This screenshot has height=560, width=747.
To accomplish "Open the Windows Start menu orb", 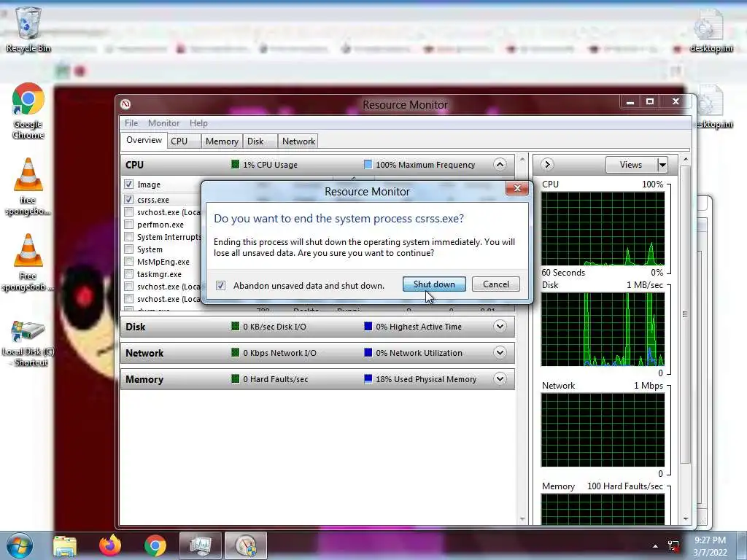I will 20,545.
